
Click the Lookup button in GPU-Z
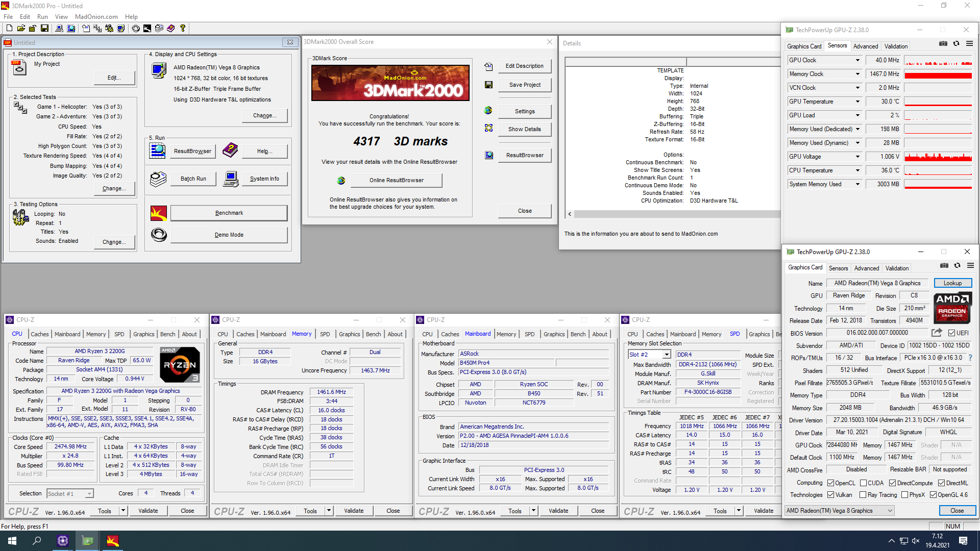click(x=952, y=283)
